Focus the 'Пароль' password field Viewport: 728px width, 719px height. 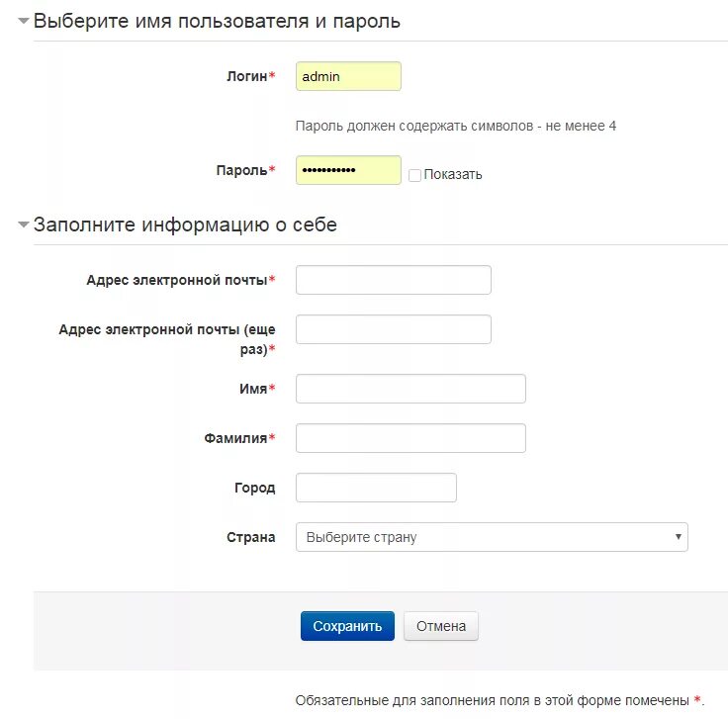[348, 170]
